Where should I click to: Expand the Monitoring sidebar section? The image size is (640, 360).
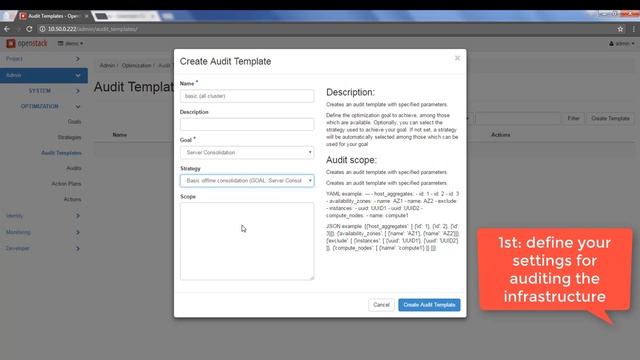44,232
